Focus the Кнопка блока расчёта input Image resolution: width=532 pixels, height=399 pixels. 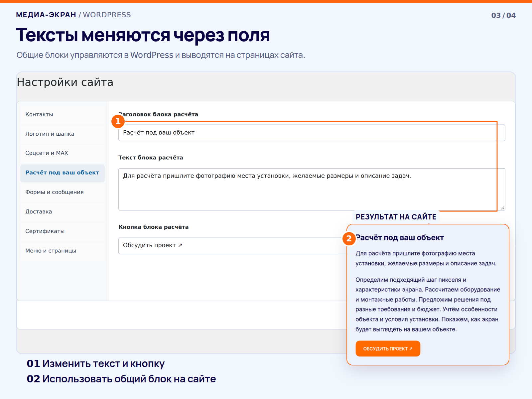point(233,246)
